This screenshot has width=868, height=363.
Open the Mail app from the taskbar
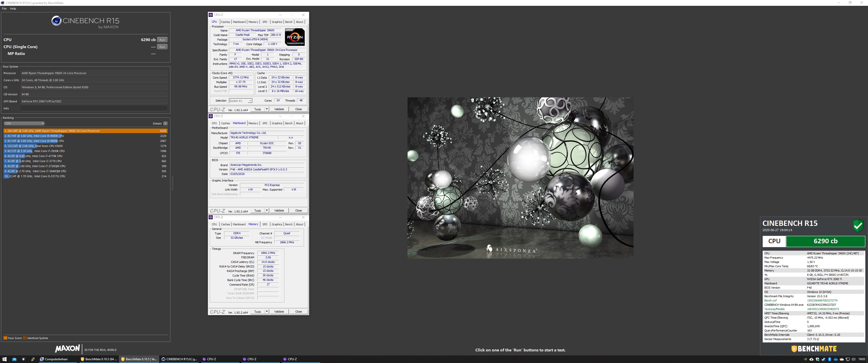coord(14,359)
